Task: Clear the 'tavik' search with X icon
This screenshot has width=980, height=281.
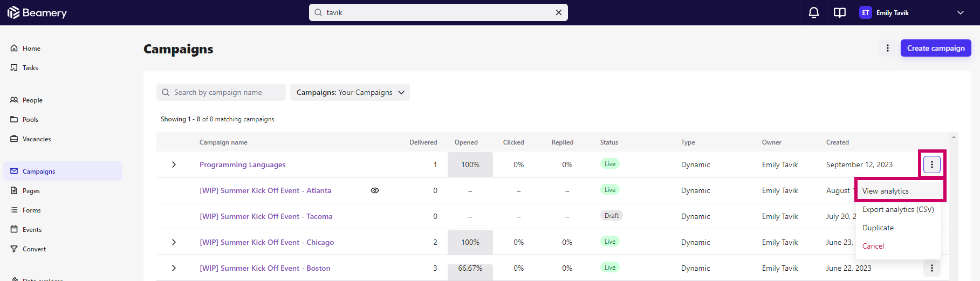Action: click(559, 12)
